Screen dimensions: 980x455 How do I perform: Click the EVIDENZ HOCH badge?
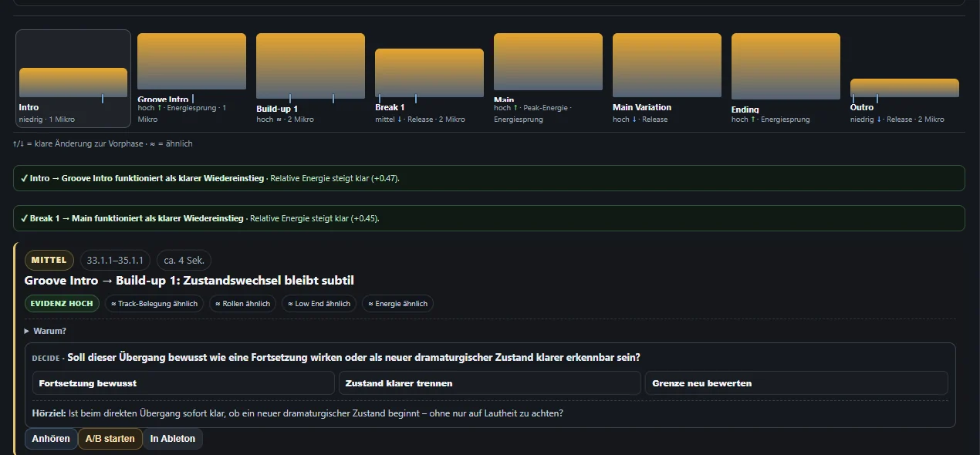tap(62, 304)
